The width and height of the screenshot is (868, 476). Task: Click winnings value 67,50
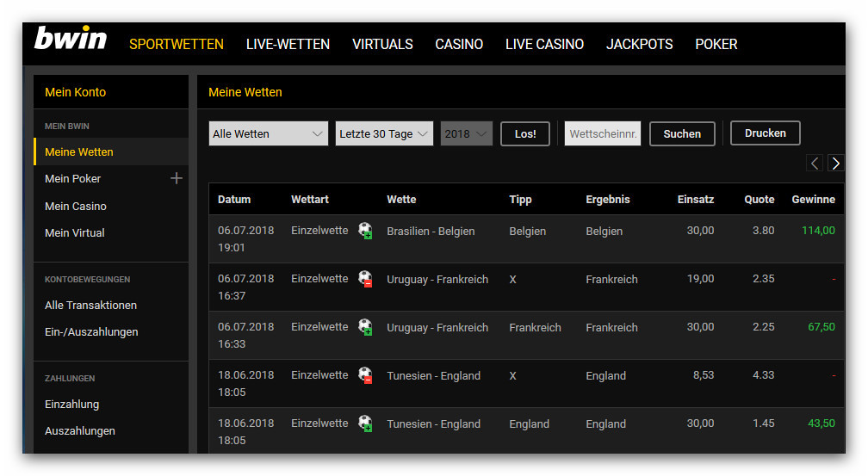pyautogui.click(x=821, y=326)
